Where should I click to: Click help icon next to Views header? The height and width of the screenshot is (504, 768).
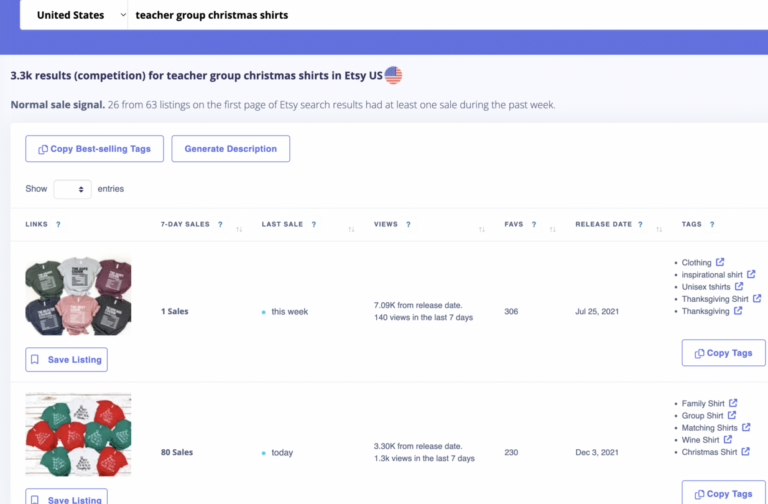point(408,225)
